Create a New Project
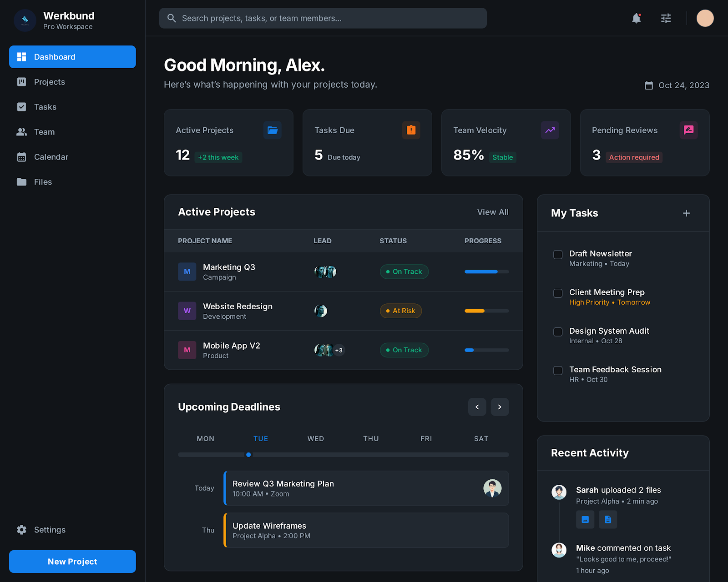The width and height of the screenshot is (728, 582). pyautogui.click(x=72, y=561)
